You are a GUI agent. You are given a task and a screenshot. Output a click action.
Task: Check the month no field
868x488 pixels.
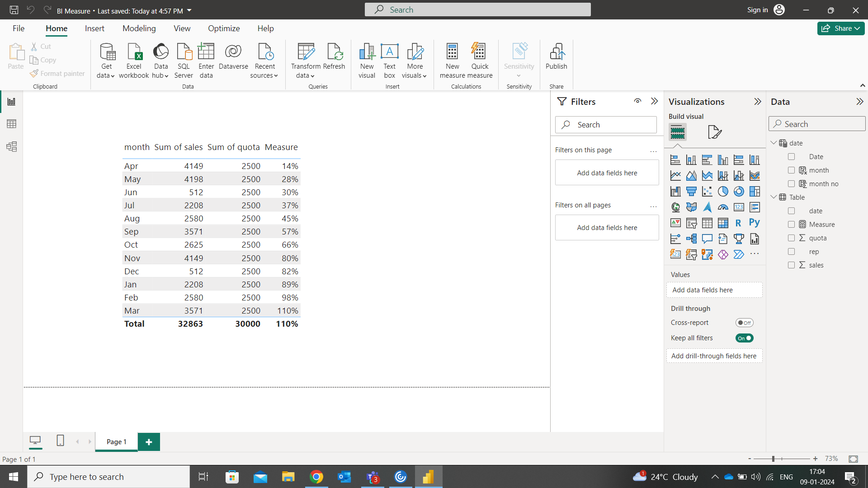(791, 184)
